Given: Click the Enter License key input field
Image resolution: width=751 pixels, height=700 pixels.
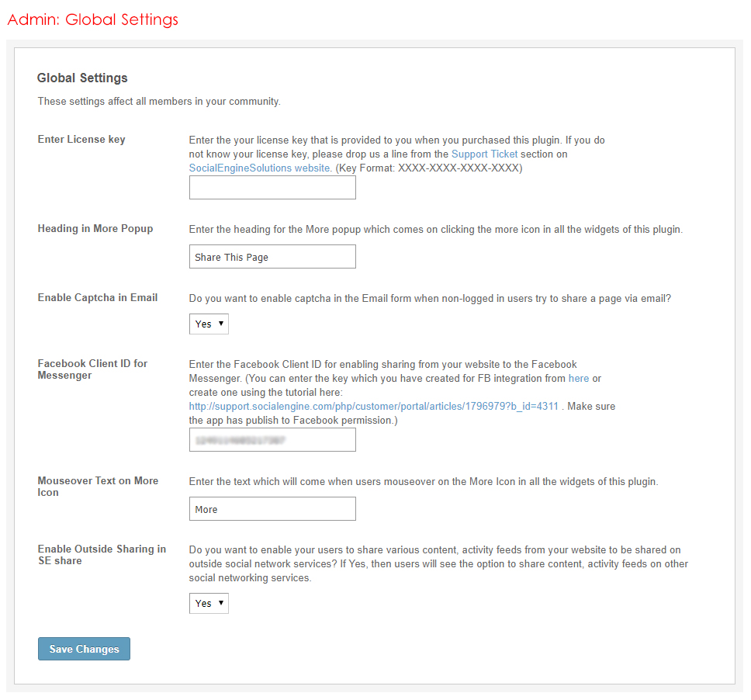Looking at the screenshot, I should pos(272,188).
